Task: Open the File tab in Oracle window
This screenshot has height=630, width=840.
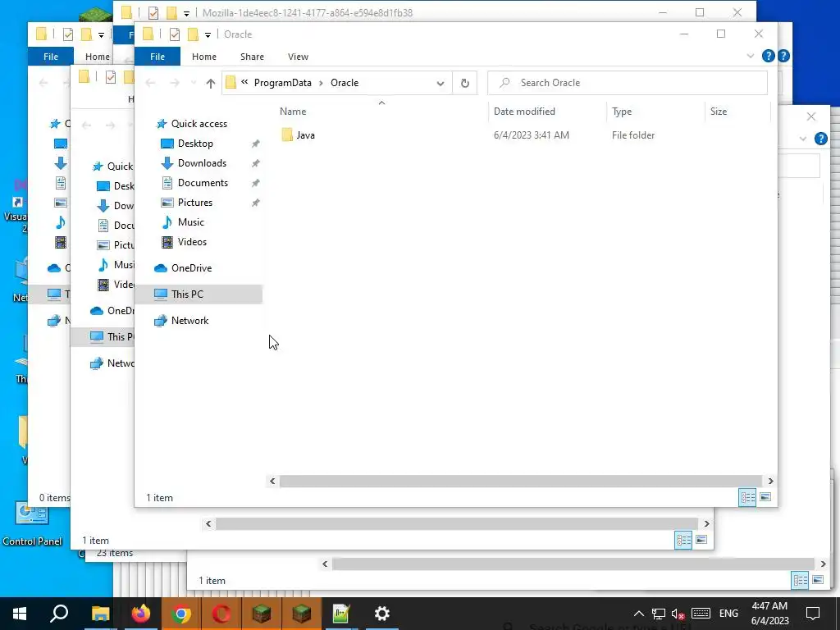Action: point(157,57)
